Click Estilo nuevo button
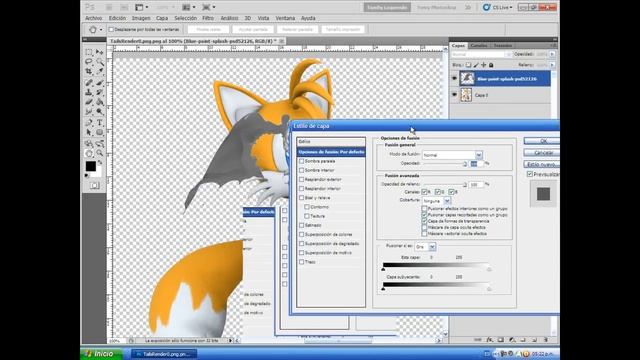 point(542,164)
